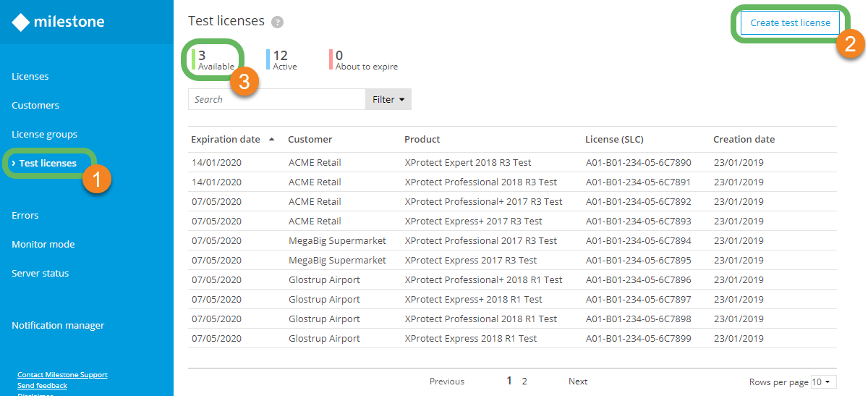The width and height of the screenshot is (868, 396).
Task: Click the Create test license button
Action: [790, 22]
